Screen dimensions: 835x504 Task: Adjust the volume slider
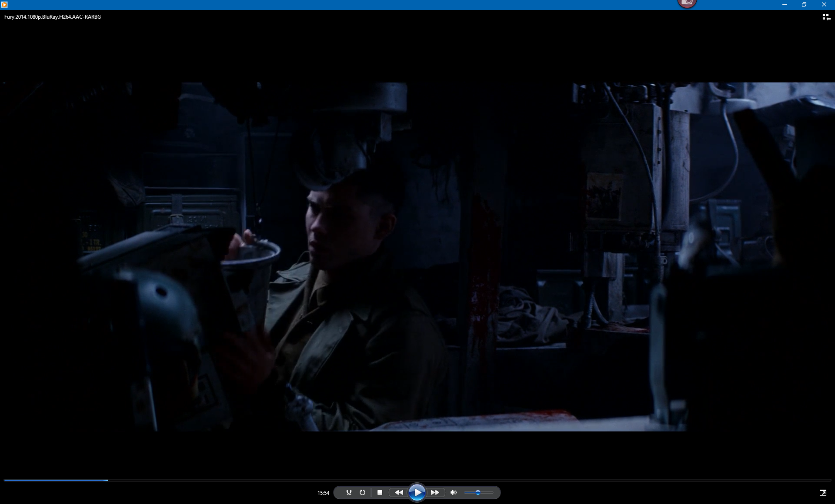tap(478, 492)
